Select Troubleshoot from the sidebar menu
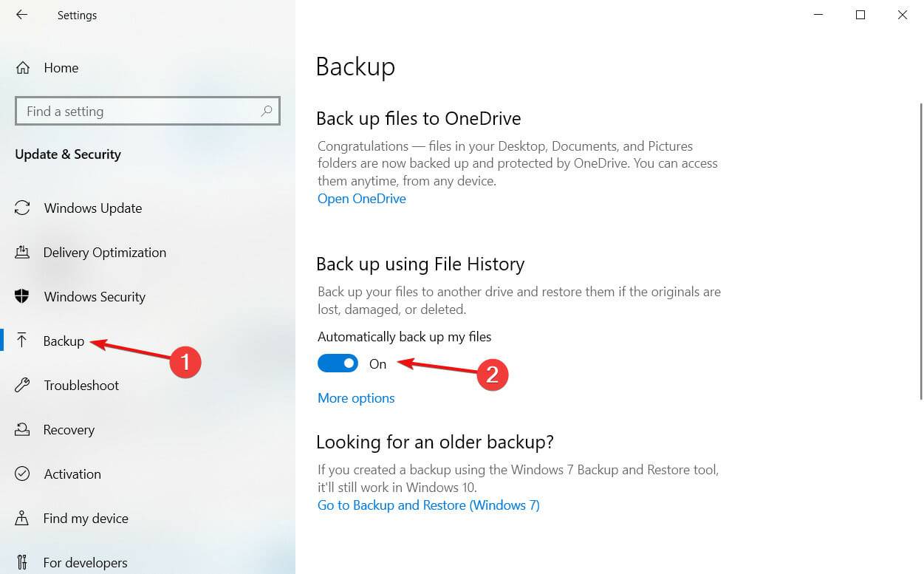Viewport: 924px width, 574px height. 81,385
